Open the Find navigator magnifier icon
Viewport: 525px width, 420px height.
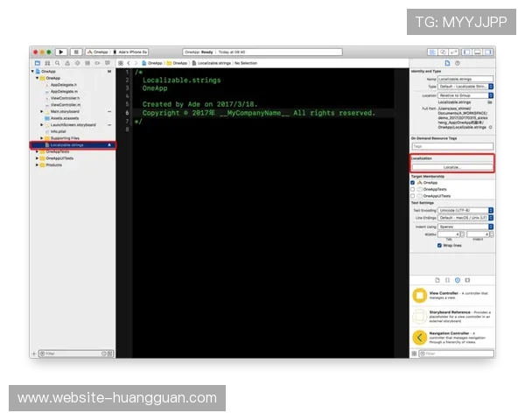pyautogui.click(x=56, y=63)
